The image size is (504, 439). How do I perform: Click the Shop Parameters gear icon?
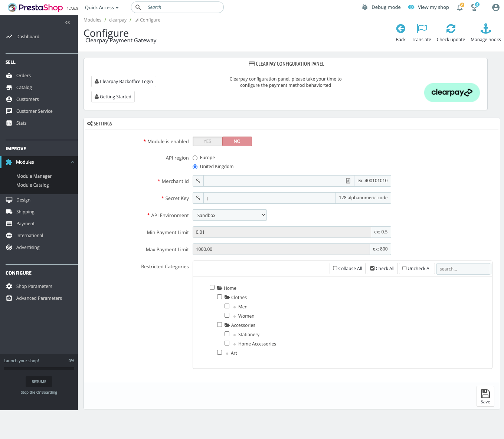pos(9,286)
